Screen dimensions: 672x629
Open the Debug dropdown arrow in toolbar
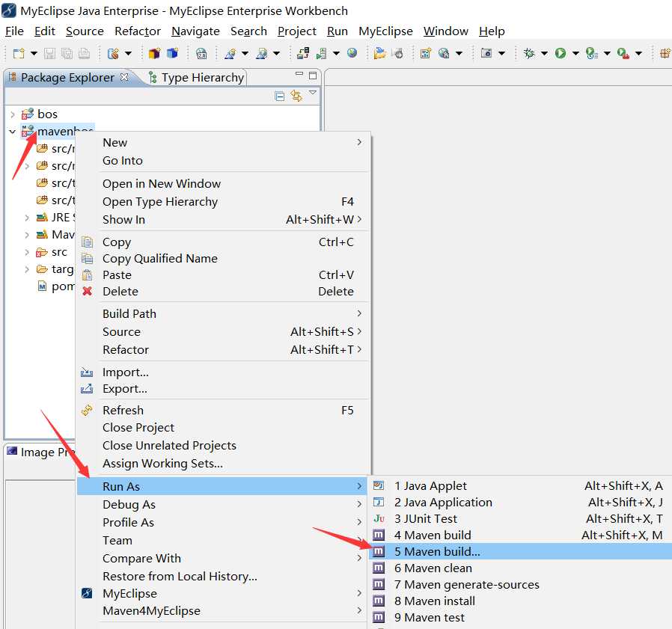(544, 54)
